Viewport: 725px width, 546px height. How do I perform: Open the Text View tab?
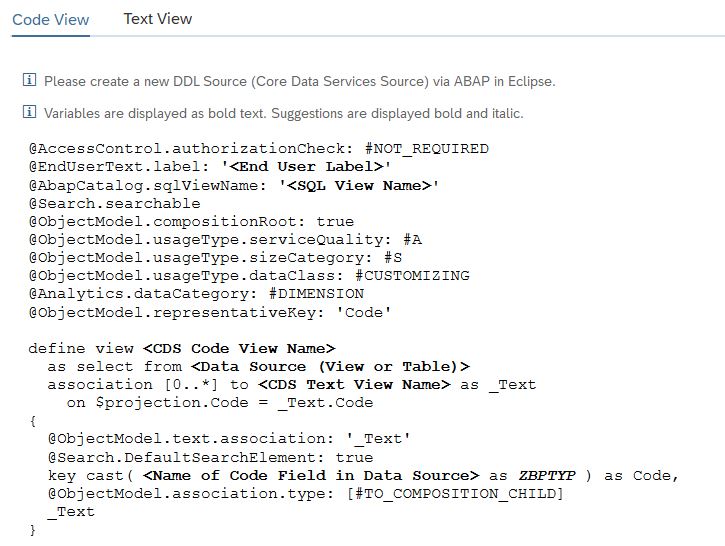tap(157, 19)
